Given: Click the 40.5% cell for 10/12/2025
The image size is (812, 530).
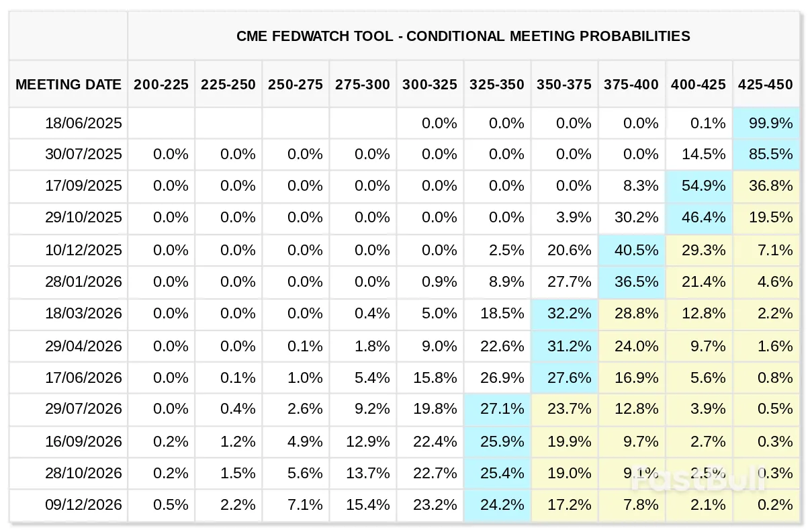Looking at the screenshot, I should pyautogui.click(x=632, y=250).
